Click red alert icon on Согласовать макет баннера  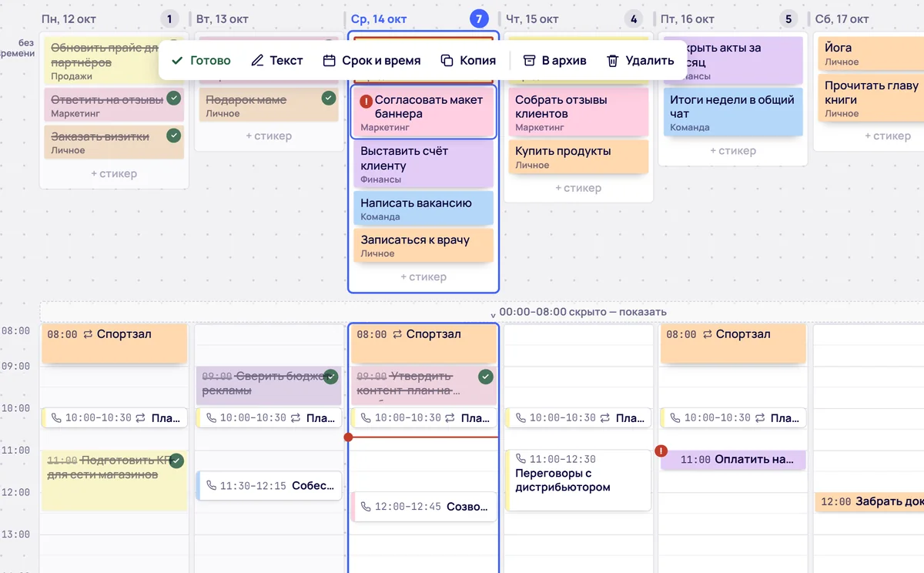366,100
